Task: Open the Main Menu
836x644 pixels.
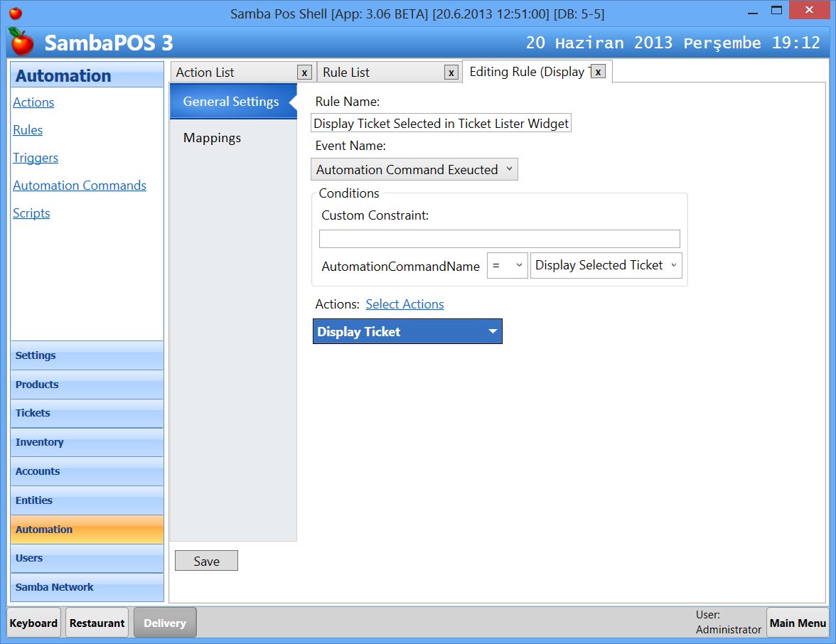Action: (798, 622)
